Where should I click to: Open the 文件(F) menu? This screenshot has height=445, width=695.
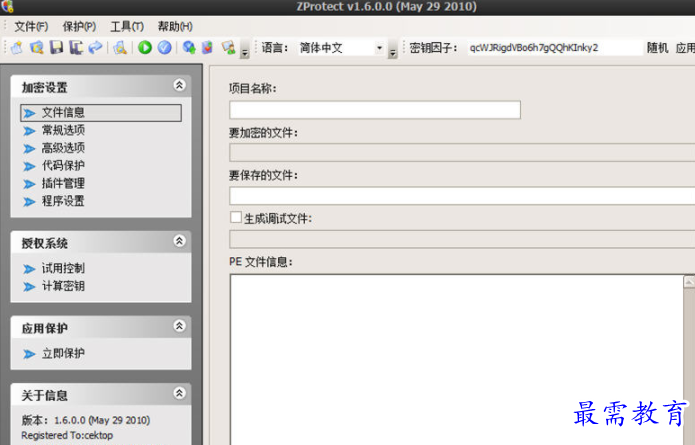pos(31,27)
